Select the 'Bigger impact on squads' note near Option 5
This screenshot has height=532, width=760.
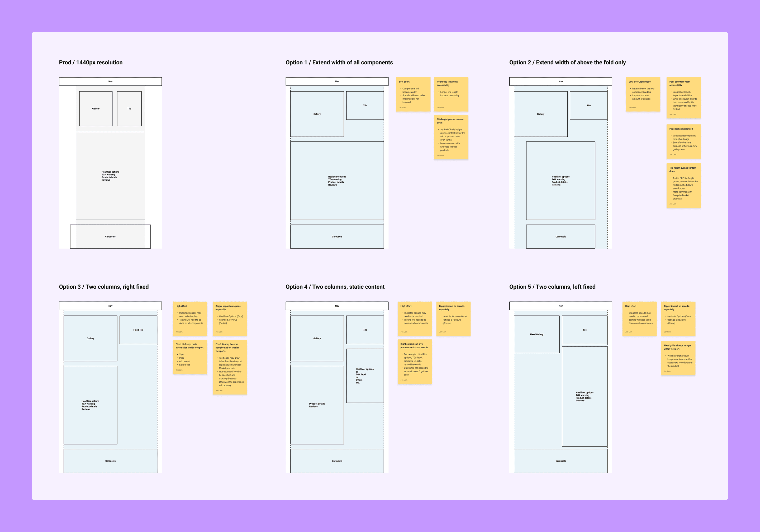678,319
